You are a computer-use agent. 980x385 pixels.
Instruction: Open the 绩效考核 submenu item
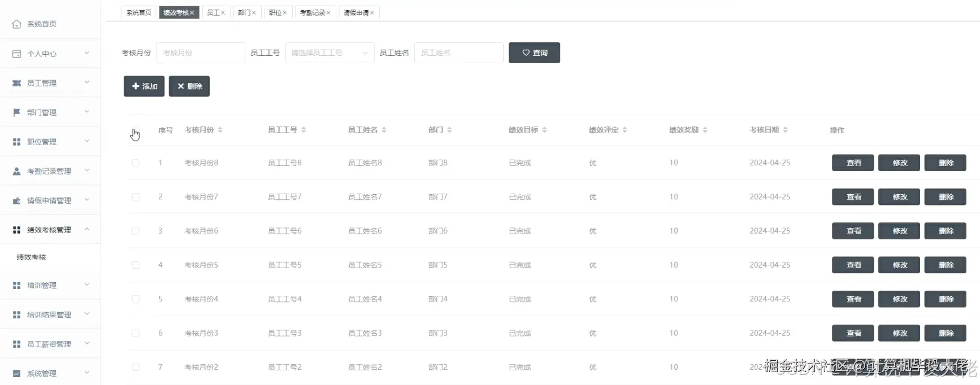[x=32, y=257]
